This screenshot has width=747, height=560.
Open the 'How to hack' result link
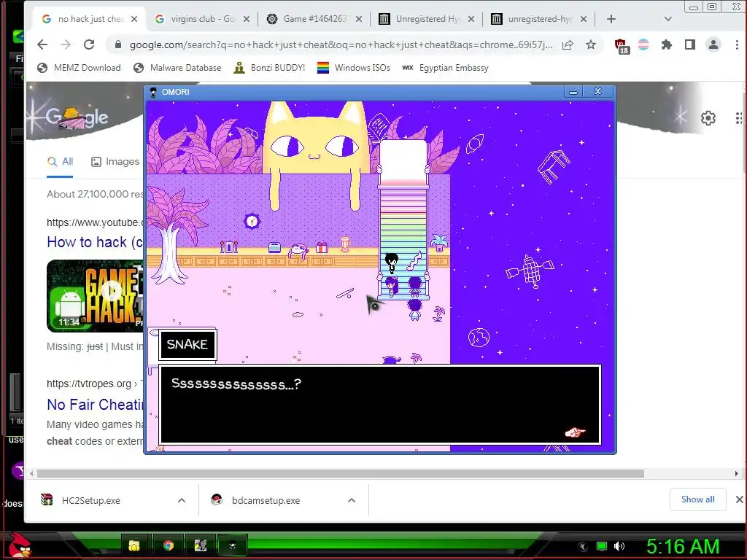pos(95,242)
